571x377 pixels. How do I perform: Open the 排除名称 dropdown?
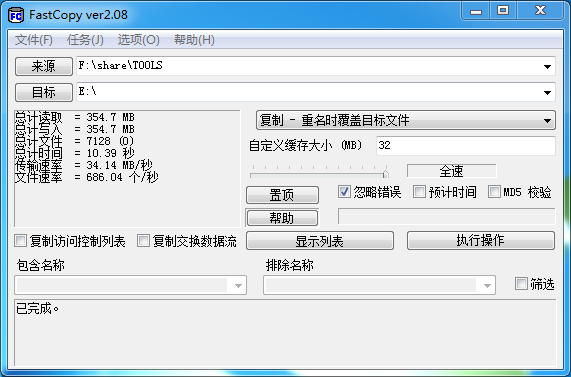point(379,285)
